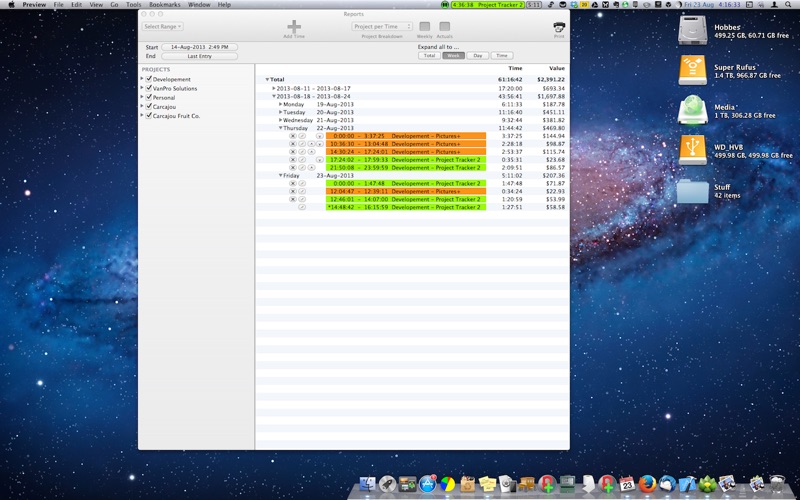The image size is (800, 500).
Task: Click the Add Time plus icon
Action: coord(294,27)
